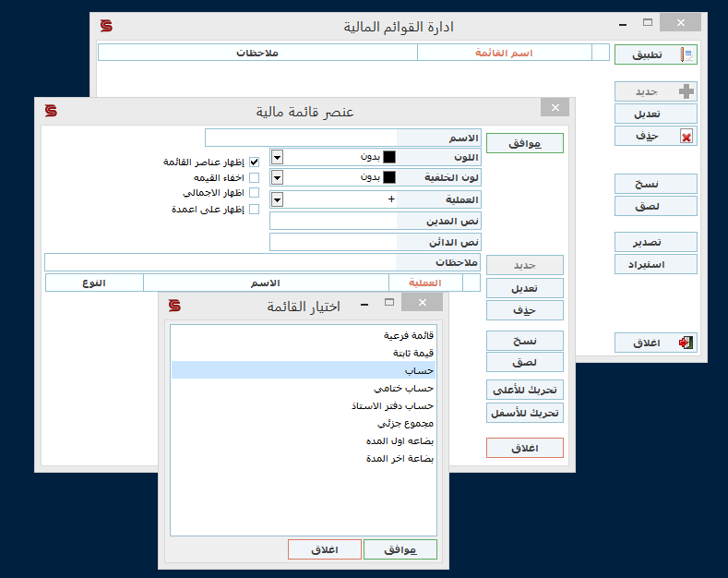Click the red-bordered اغلاق button in عنصر قائمة مالية
This screenshot has height=578, width=728.
525,448
